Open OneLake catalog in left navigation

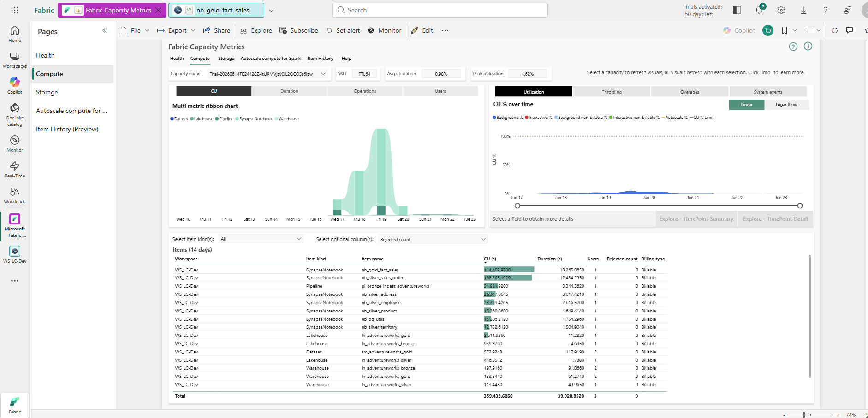(15, 114)
